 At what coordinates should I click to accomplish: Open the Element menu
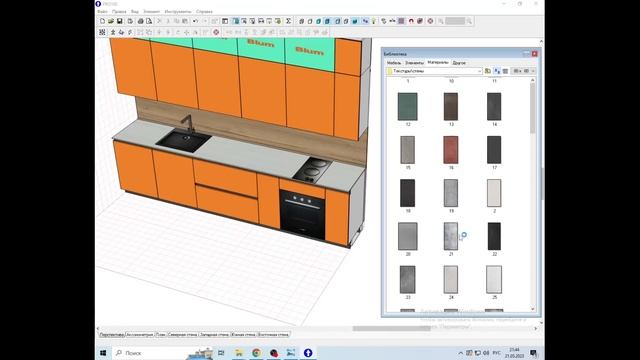(x=151, y=11)
